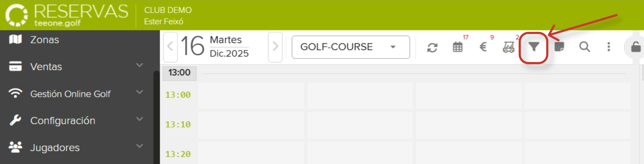
Task: Toggle the unlock padlock button
Action: pos(636,47)
